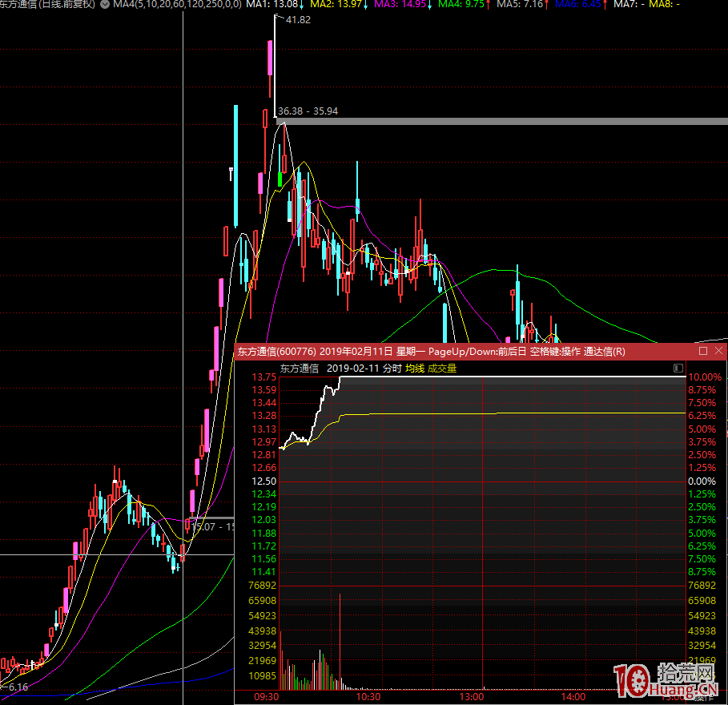The image size is (728, 705).
Task: Click the left 76892 volume axis label
Action: [263, 585]
